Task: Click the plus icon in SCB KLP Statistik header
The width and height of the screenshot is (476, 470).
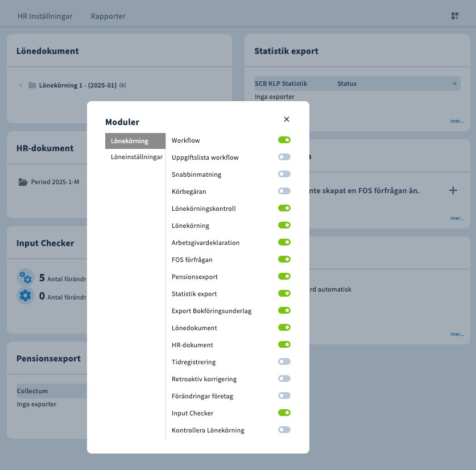Action: pyautogui.click(x=454, y=84)
